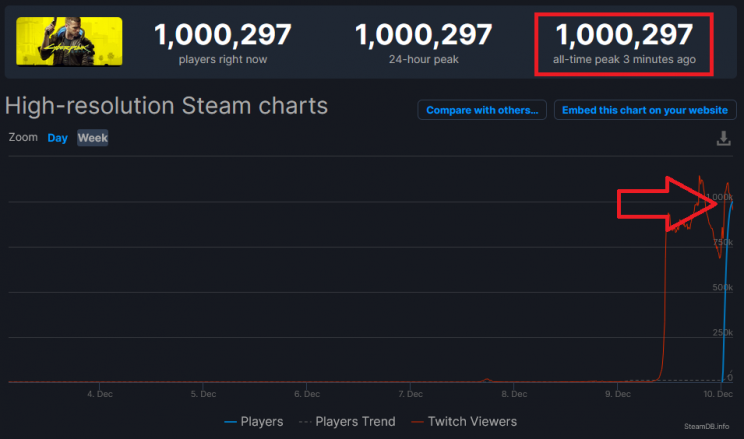Click the all-time peak player count
This screenshot has width=744, height=439.
point(624,36)
